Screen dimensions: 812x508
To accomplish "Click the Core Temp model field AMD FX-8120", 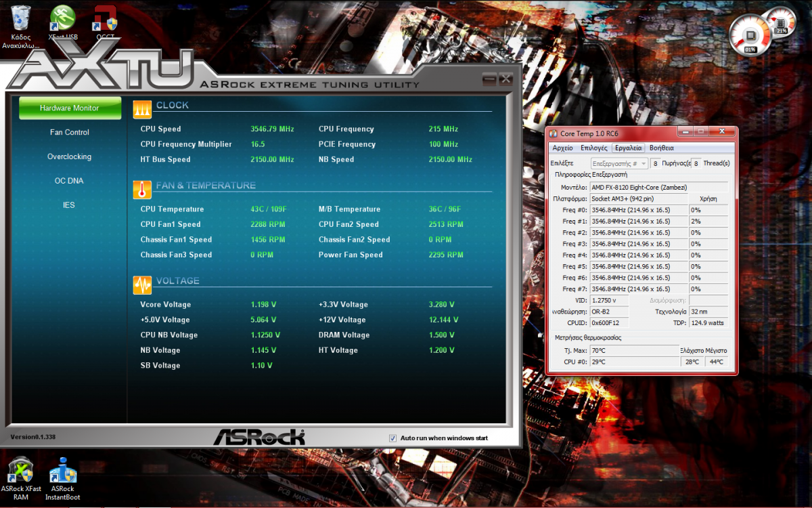I will [659, 187].
